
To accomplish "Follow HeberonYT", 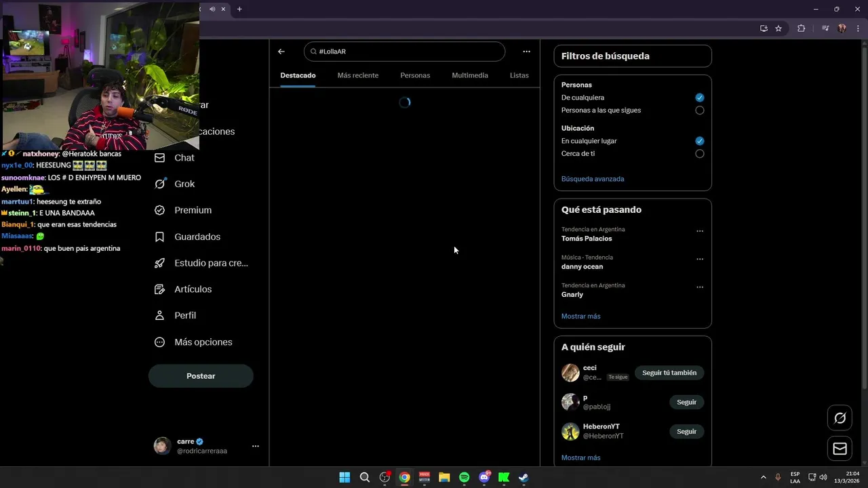I will pos(686,431).
